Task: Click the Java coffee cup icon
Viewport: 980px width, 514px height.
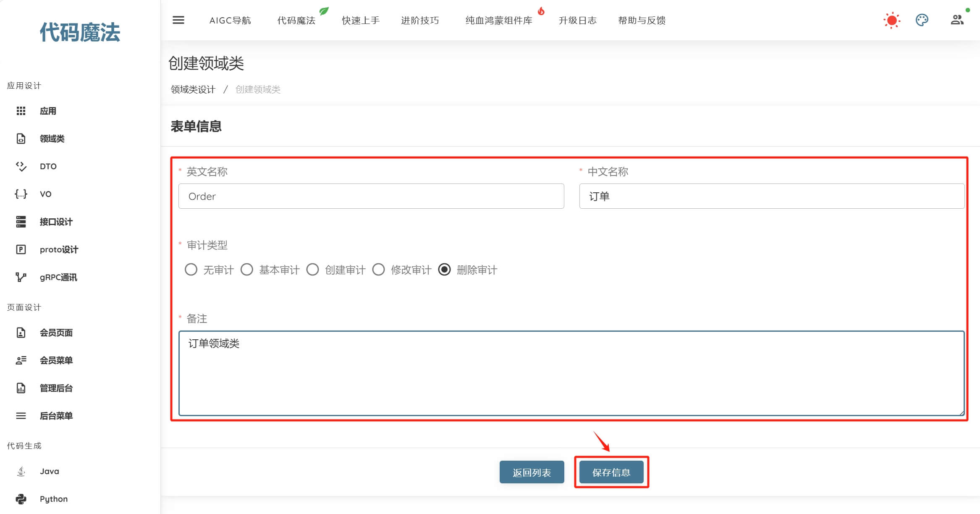Action: 21,471
